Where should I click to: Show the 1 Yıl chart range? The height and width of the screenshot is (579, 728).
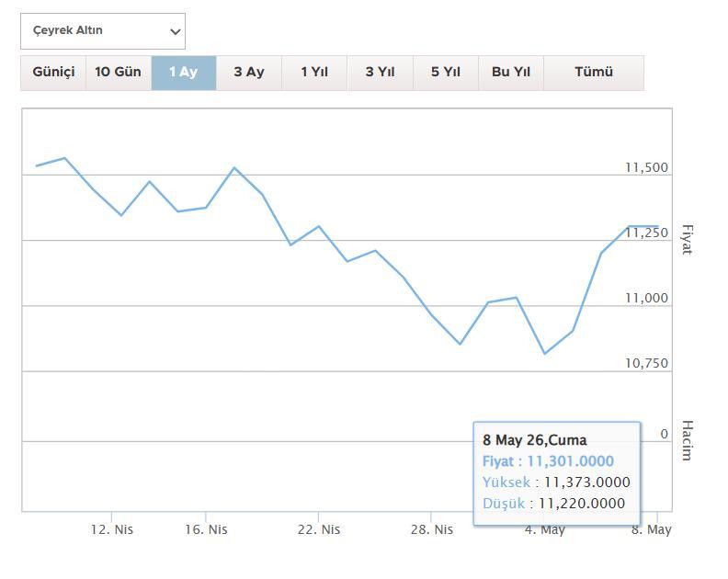click(x=314, y=73)
